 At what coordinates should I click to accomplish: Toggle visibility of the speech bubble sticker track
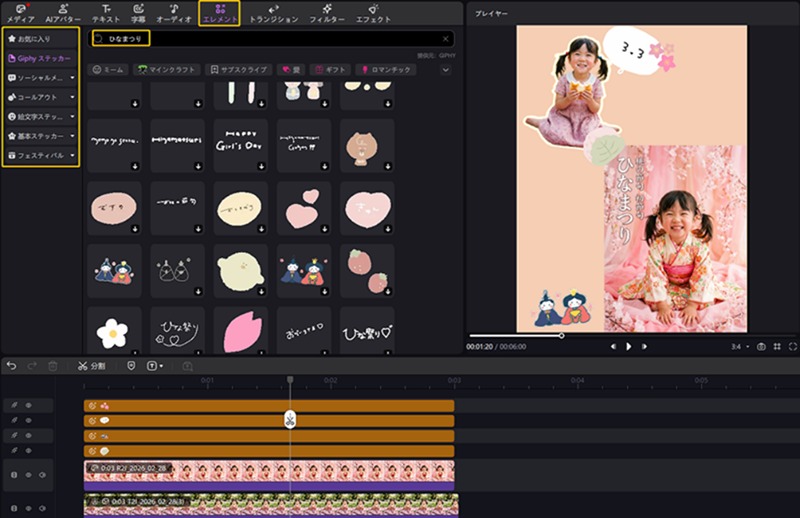coord(29,421)
